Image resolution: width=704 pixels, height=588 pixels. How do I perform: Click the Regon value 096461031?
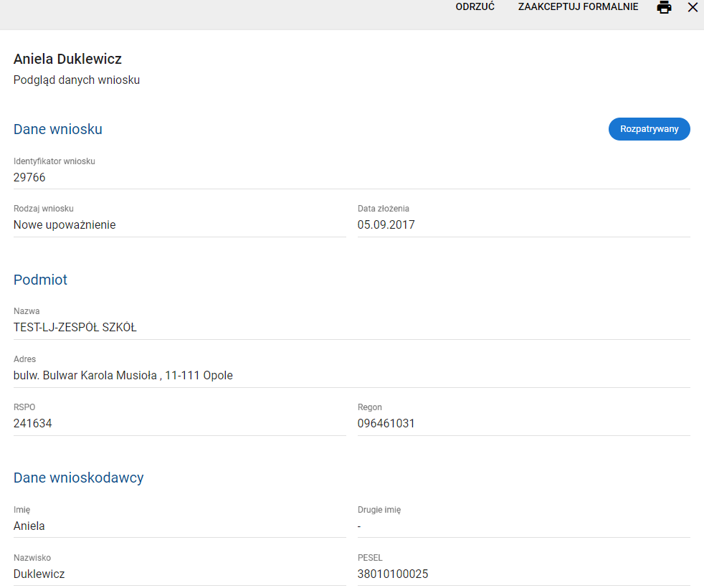386,423
